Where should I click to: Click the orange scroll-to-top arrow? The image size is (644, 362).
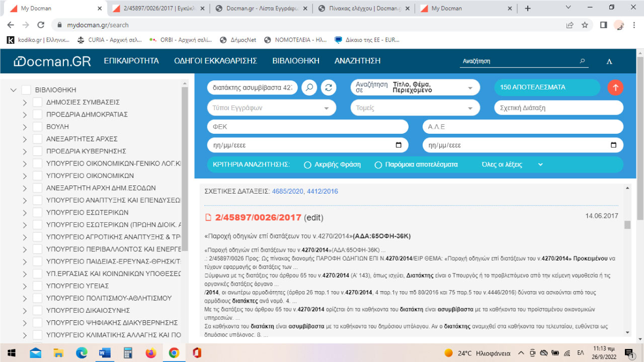[x=615, y=87]
